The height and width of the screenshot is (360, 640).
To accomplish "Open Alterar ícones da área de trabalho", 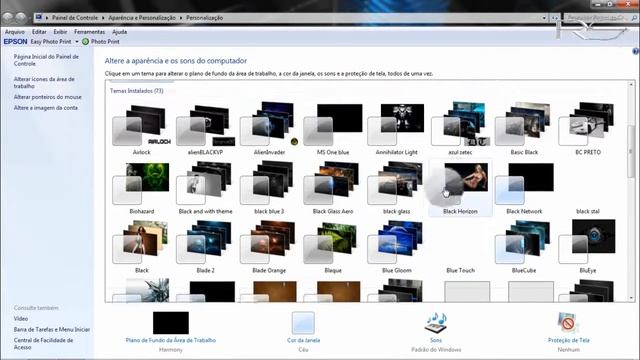I will point(44,82).
